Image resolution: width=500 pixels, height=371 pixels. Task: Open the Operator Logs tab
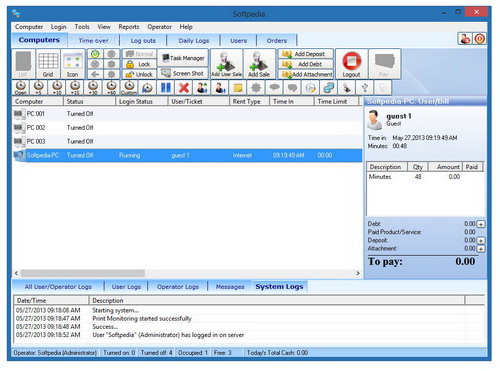(178, 287)
